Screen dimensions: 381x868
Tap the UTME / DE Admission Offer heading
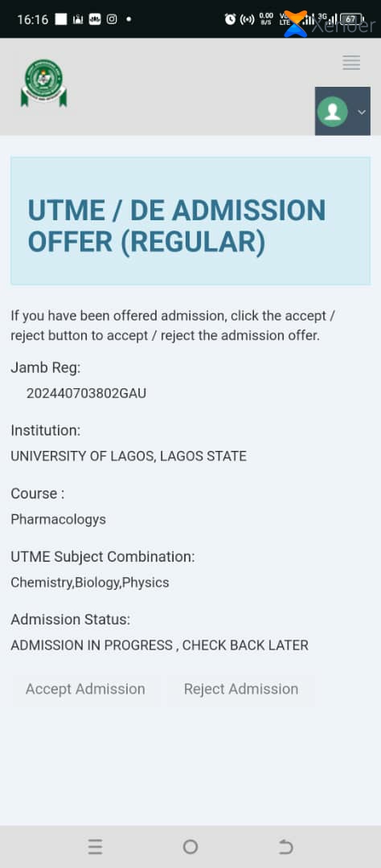point(177,227)
